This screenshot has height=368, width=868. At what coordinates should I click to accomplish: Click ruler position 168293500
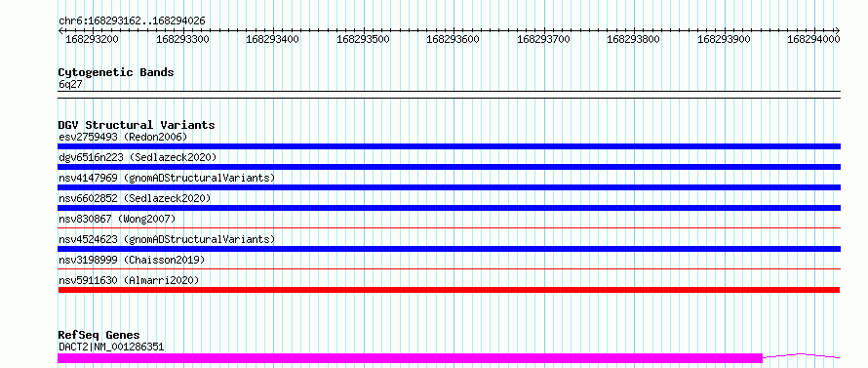363,39
